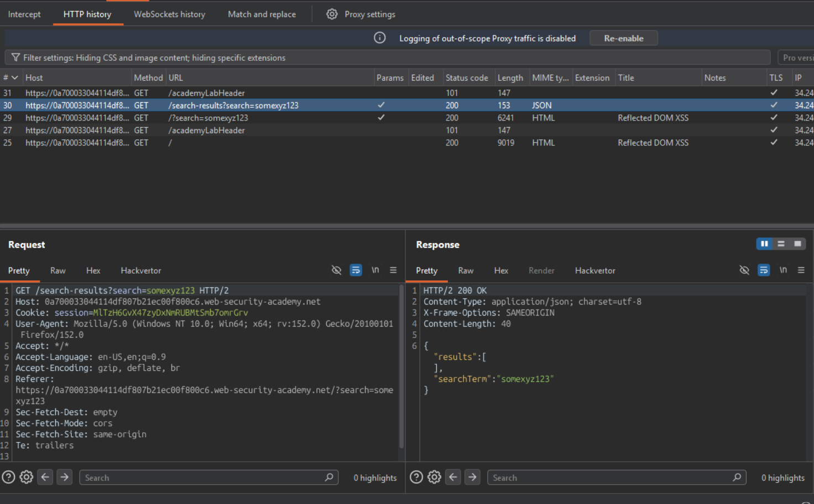Image resolution: width=814 pixels, height=504 pixels.
Task: Select side-by-side layout icon
Action: tap(764, 244)
